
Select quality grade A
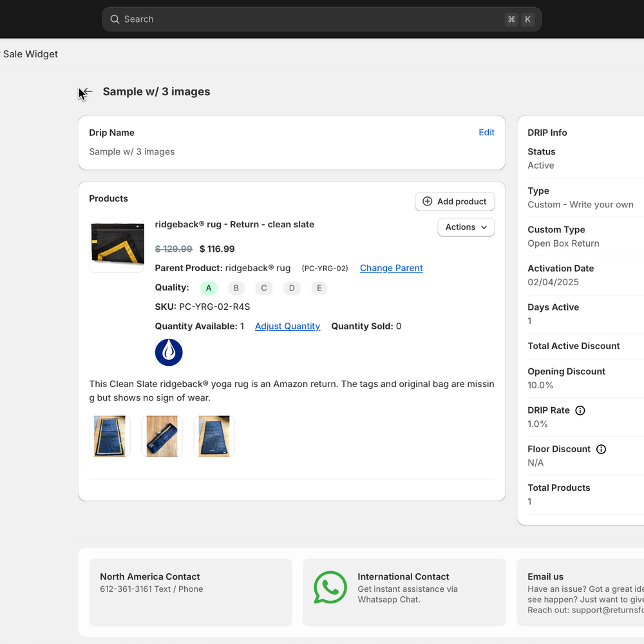[x=209, y=288]
